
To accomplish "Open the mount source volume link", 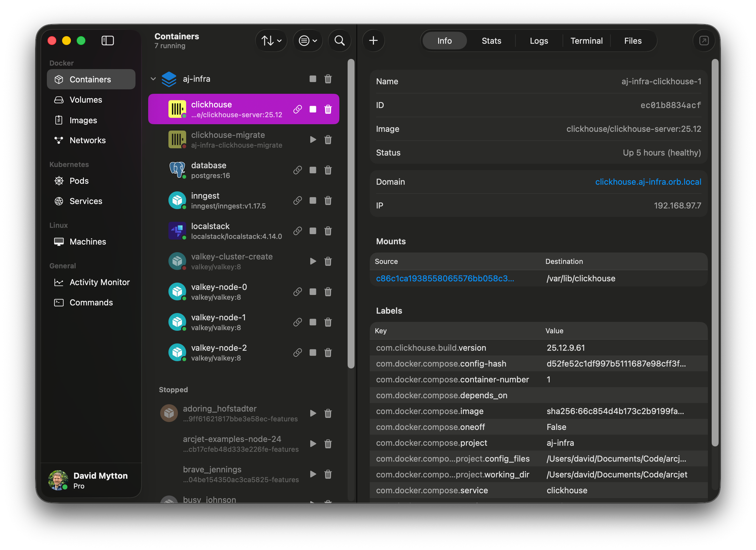I will 445,279.
